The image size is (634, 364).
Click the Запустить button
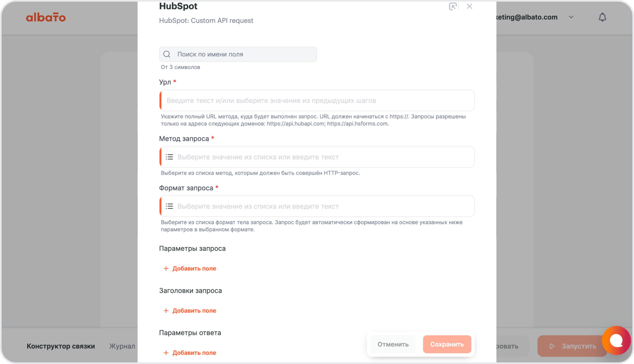coord(572,346)
